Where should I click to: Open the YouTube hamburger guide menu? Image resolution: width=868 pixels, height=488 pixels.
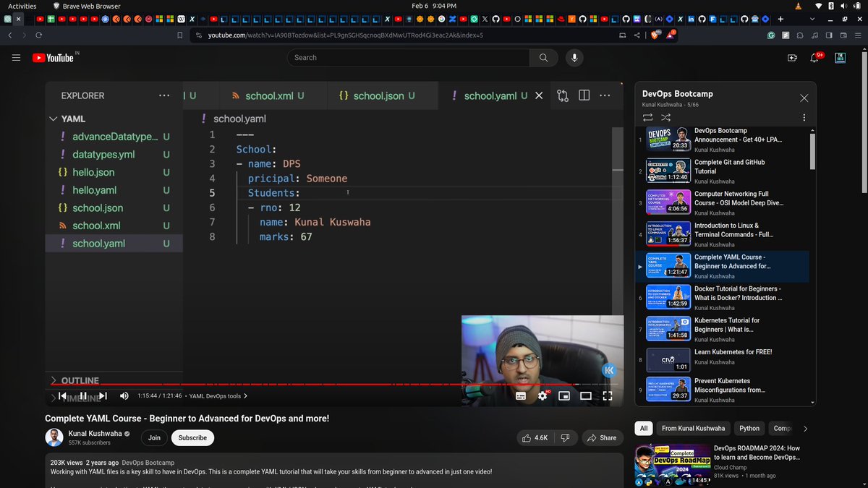[16, 58]
